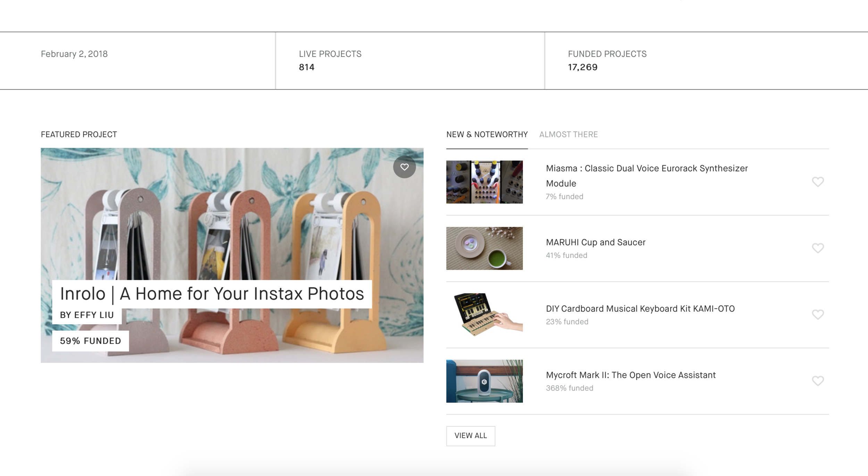
Task: Click the MARUHI cup and saucer thumbnail
Action: (484, 248)
